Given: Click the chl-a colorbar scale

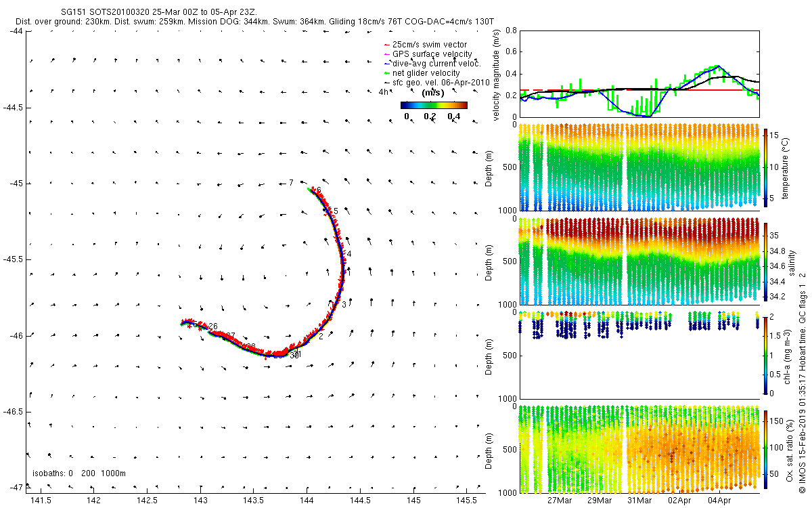Looking at the screenshot, I should (766, 354).
